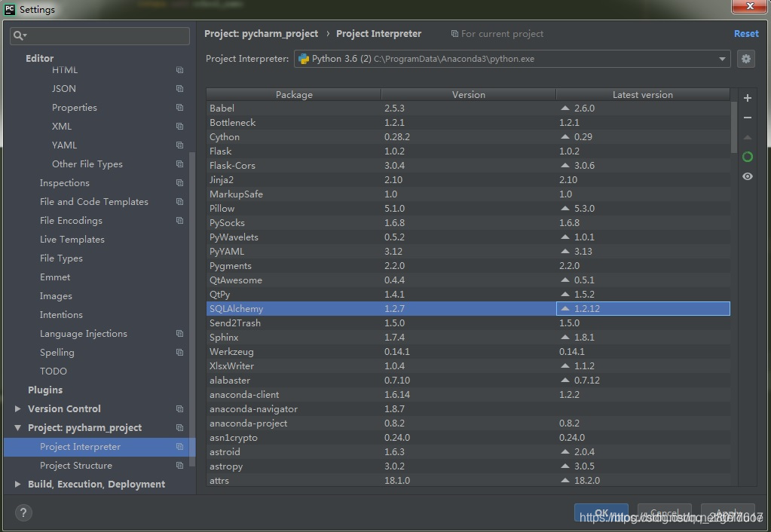
Task: Select the XlsxWriter package row
Action: pos(468,365)
